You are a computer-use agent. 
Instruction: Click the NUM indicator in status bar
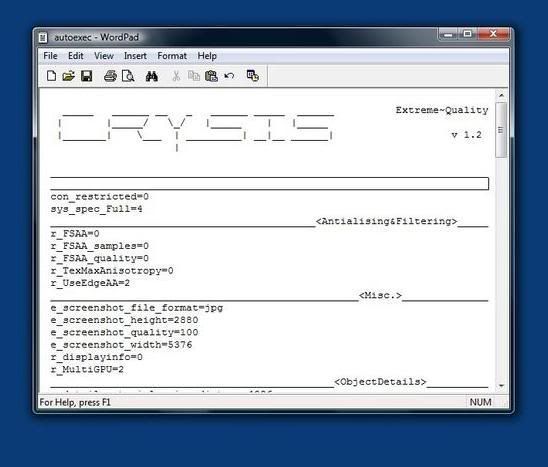[x=481, y=402]
